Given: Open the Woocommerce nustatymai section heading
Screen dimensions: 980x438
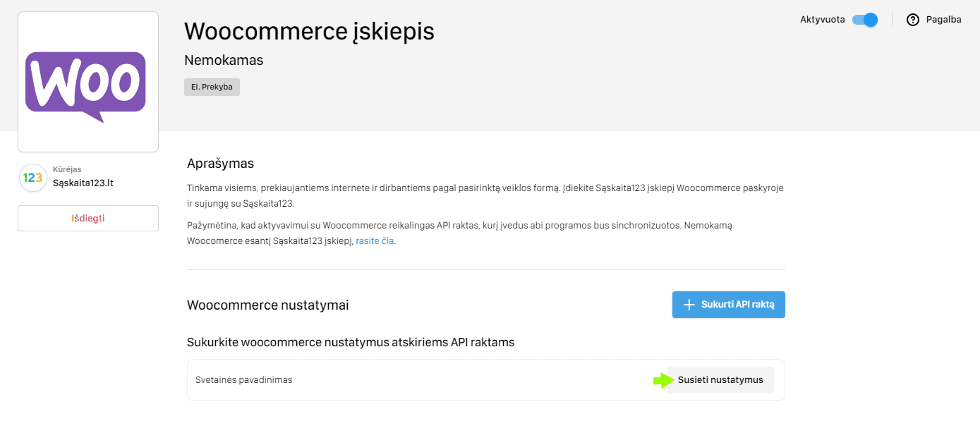Looking at the screenshot, I should coord(268,305).
